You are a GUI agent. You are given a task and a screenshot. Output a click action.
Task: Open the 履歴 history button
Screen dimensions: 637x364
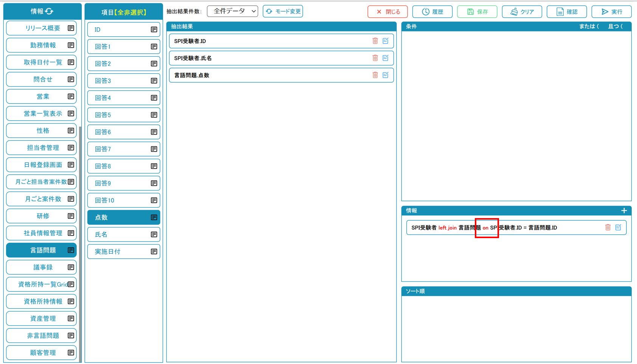point(432,12)
